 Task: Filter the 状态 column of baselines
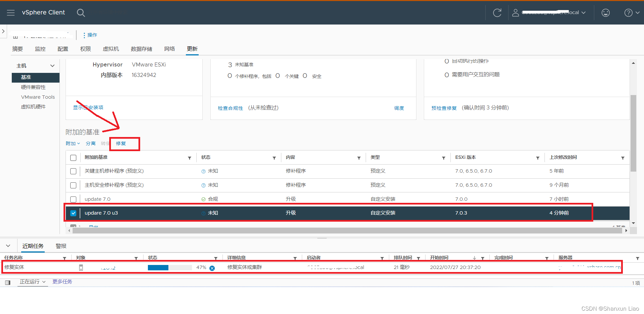click(x=274, y=158)
